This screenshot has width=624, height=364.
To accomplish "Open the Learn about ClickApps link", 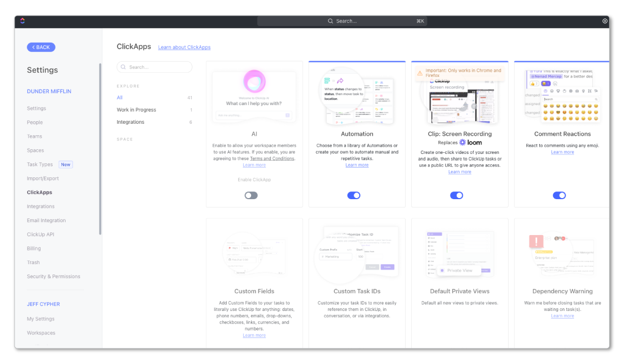I will pyautogui.click(x=184, y=47).
